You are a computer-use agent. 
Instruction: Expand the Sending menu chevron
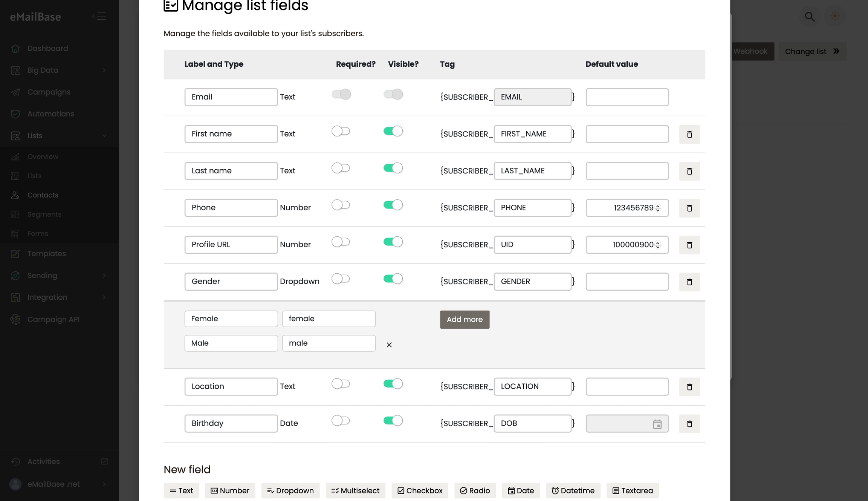pyautogui.click(x=104, y=276)
